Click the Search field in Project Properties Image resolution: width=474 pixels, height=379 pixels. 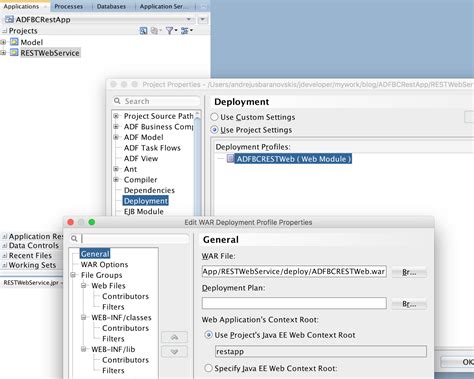tap(157, 101)
